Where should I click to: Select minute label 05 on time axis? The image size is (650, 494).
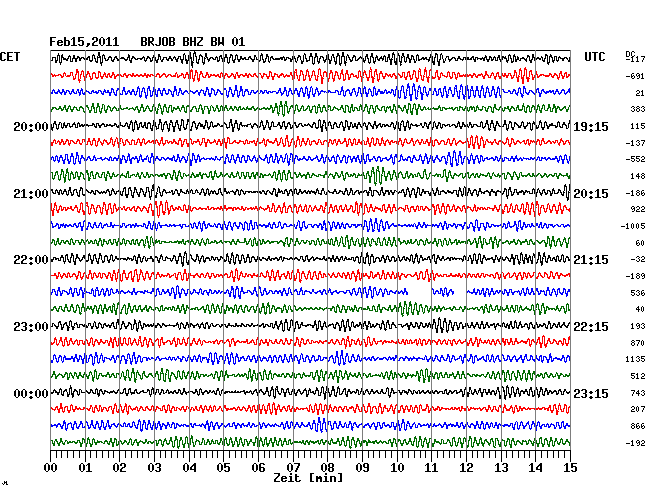[x=223, y=468]
